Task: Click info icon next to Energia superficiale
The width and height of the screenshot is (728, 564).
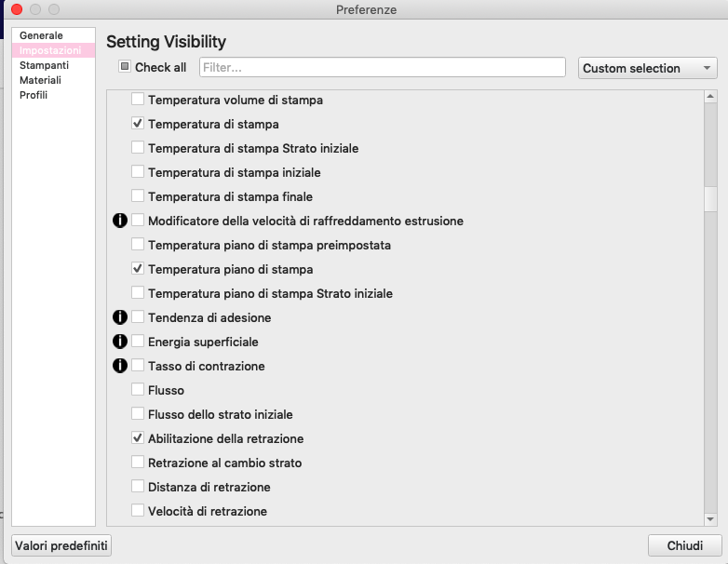Action: pos(120,342)
